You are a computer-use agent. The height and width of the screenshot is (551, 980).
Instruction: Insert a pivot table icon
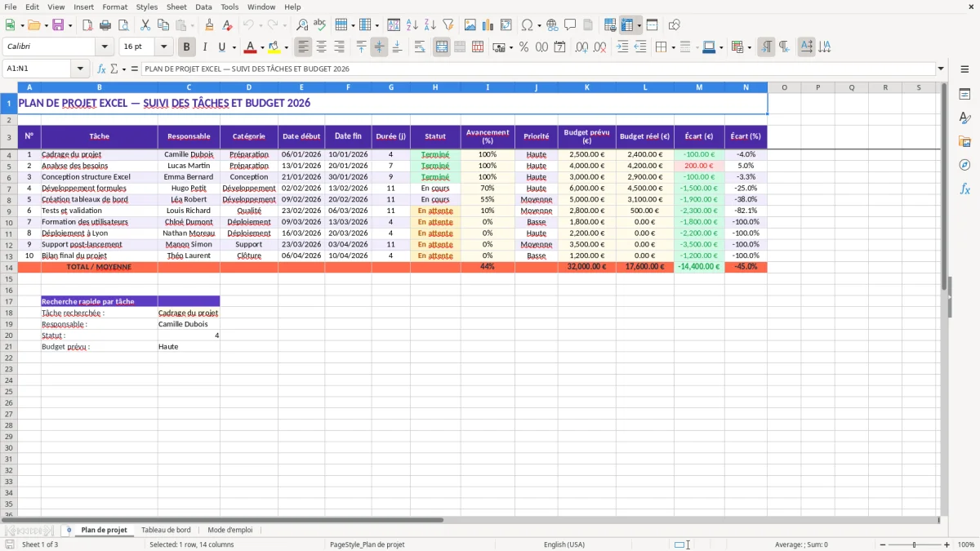pyautogui.click(x=506, y=25)
